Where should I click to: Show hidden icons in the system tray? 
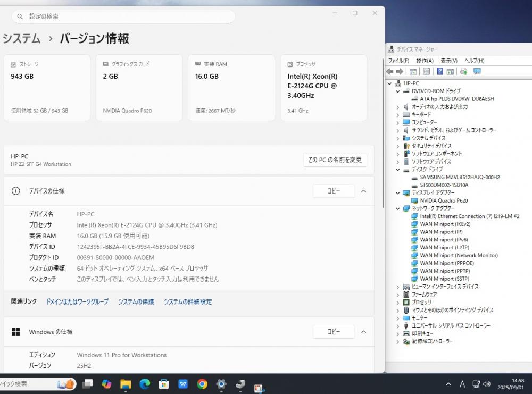coord(448,384)
